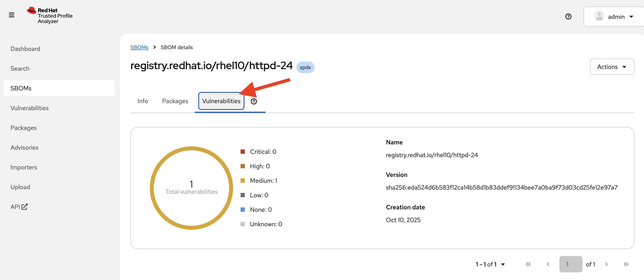The image size is (644, 280).
Task: Open the help icon in header
Action: click(x=568, y=16)
